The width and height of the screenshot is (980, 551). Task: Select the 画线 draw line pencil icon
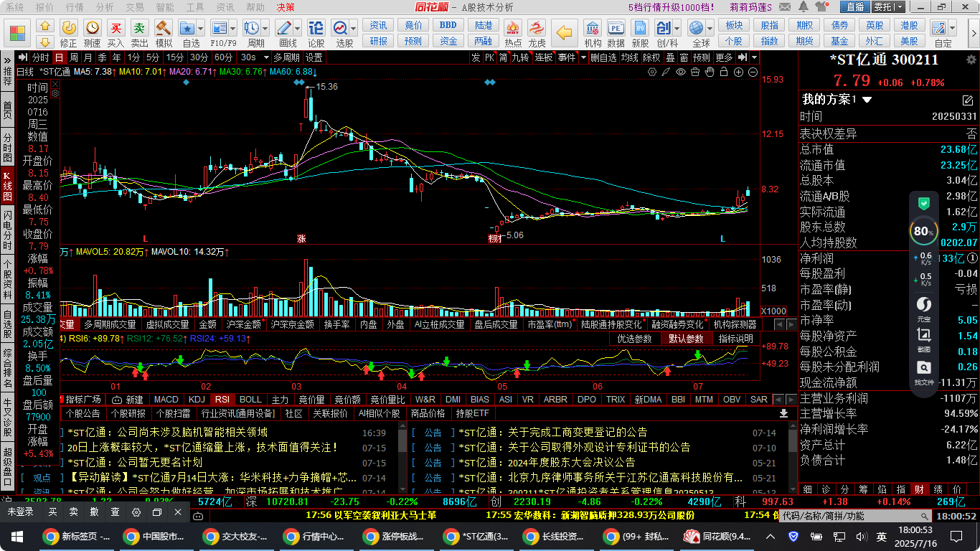pos(284,28)
